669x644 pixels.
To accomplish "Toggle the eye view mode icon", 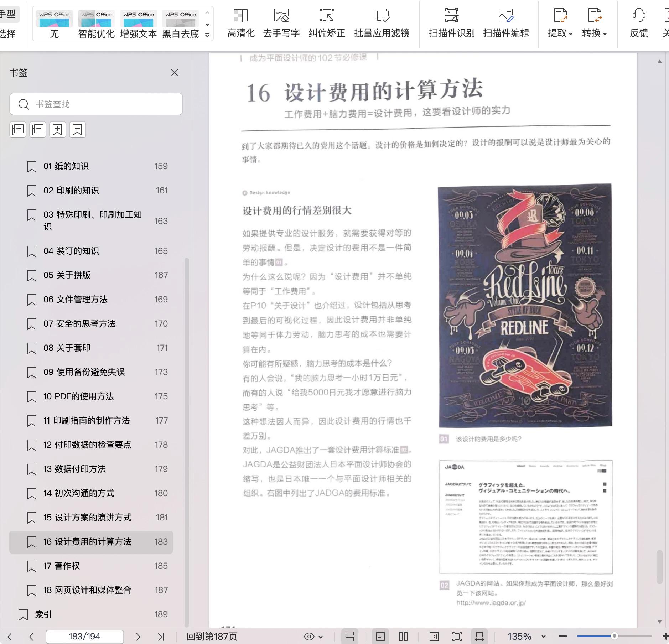I will (x=309, y=637).
